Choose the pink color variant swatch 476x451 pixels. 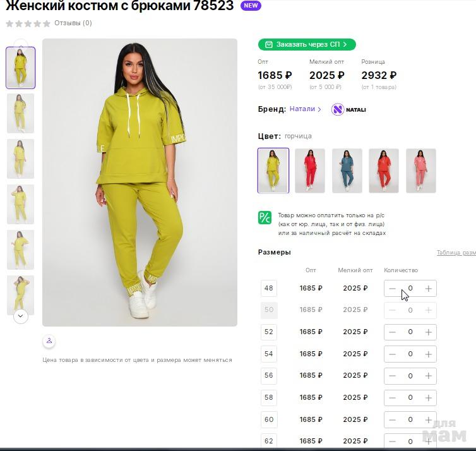point(420,171)
